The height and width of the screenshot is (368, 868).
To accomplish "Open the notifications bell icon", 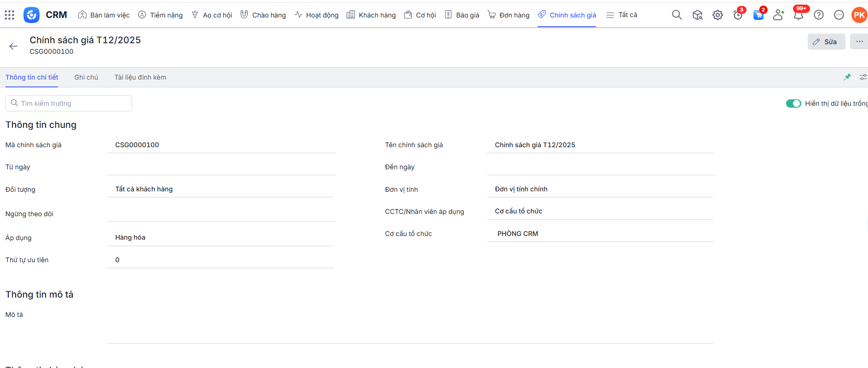I will click(x=799, y=15).
